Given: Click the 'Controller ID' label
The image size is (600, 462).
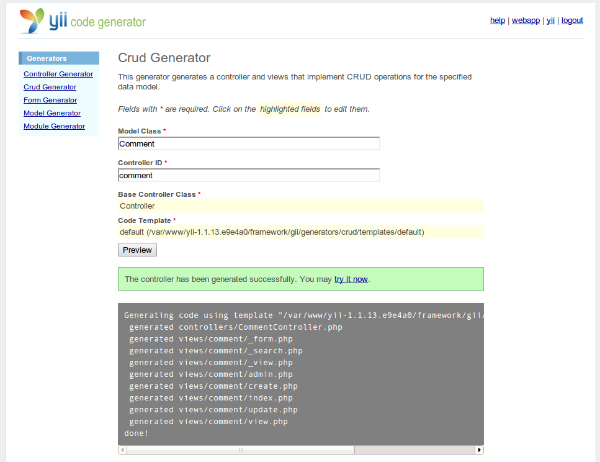Looking at the screenshot, I should (140, 163).
